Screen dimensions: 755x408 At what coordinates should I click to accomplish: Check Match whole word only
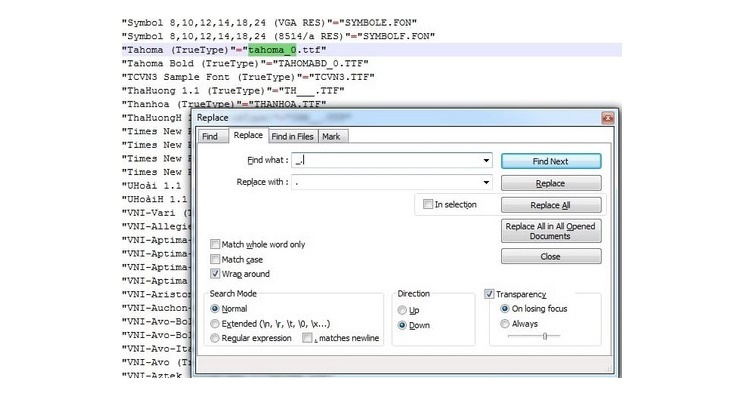point(216,245)
